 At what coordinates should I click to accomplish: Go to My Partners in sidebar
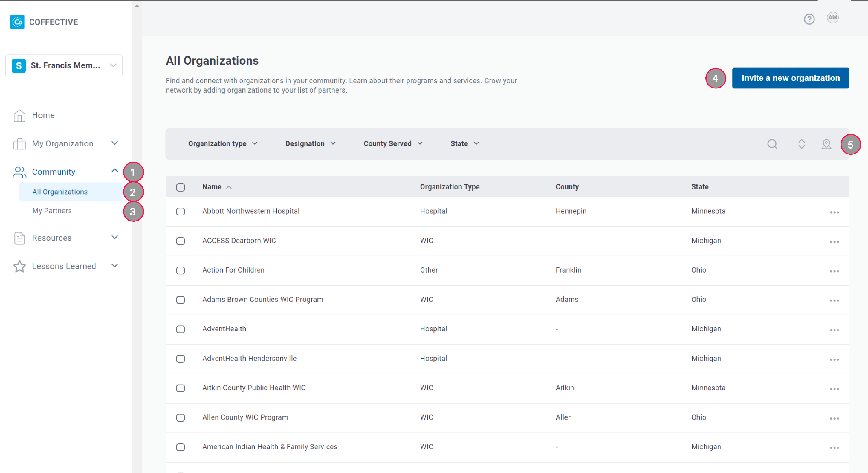(52, 211)
